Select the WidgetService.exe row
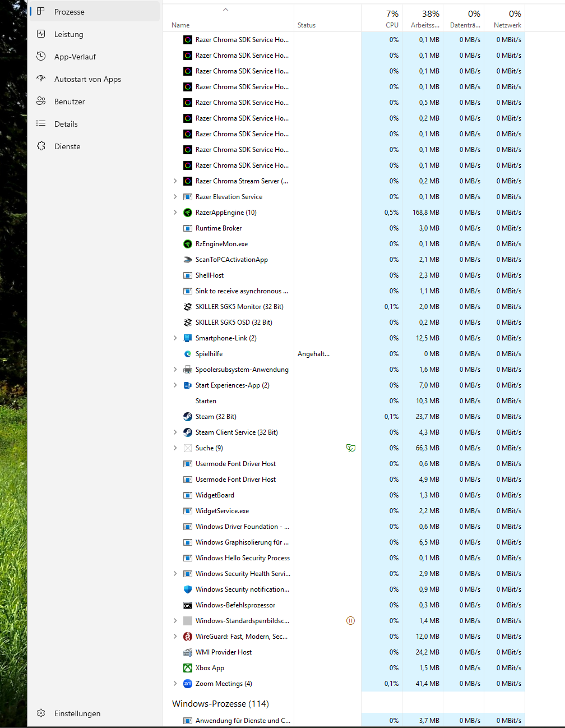This screenshot has width=565, height=728. (344, 511)
